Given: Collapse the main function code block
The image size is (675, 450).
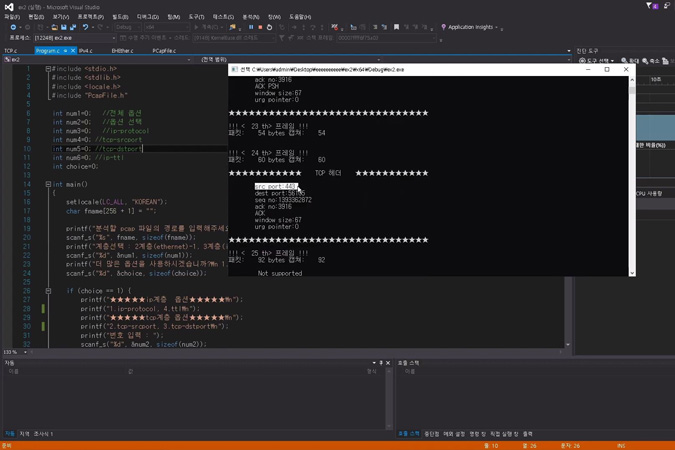Looking at the screenshot, I should (x=47, y=184).
